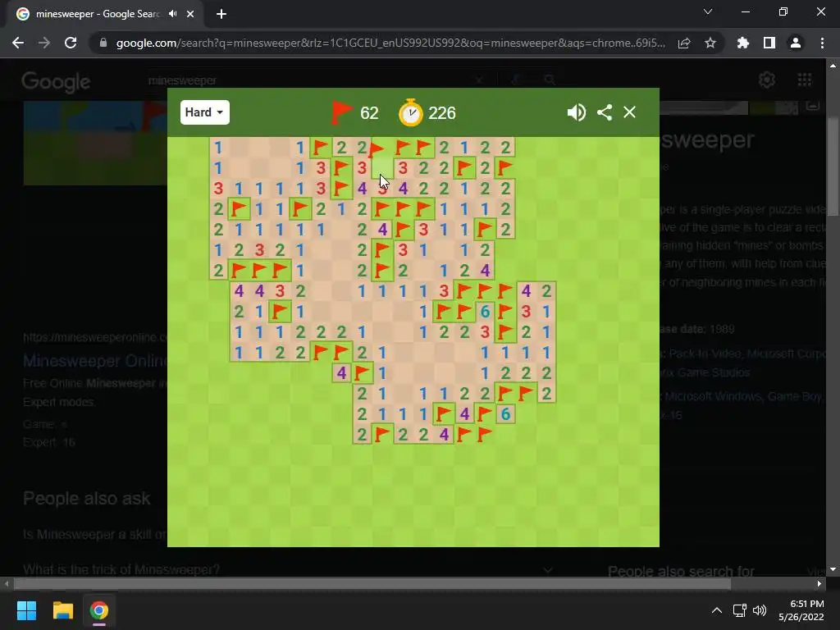Click the red flag counter icon
Screen dimensions: 840x630
click(341, 112)
